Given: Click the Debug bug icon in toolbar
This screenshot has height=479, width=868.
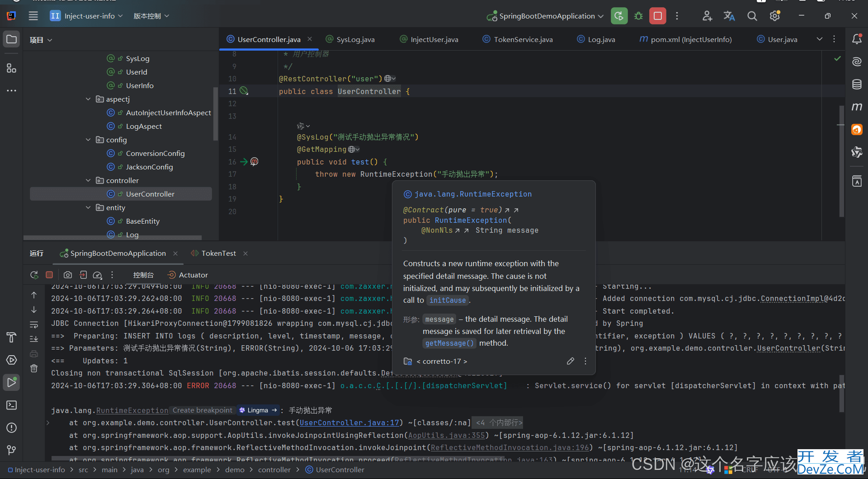Looking at the screenshot, I should click(638, 16).
